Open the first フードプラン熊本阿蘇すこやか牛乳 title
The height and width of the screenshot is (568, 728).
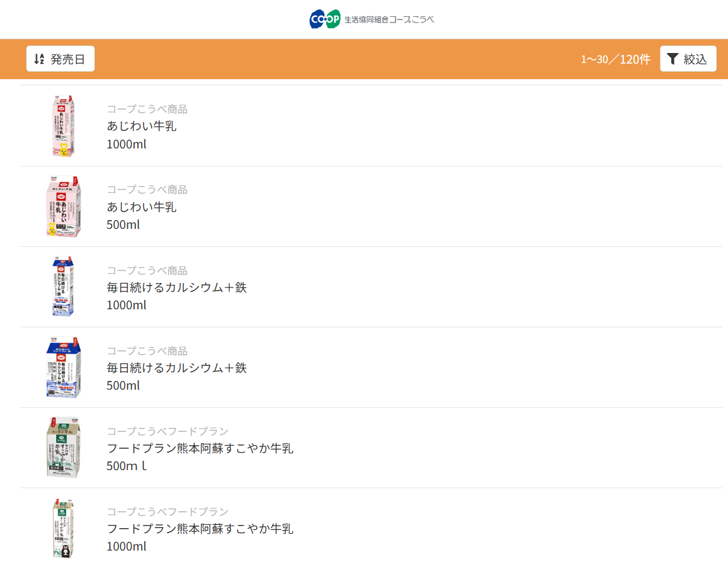point(200,448)
